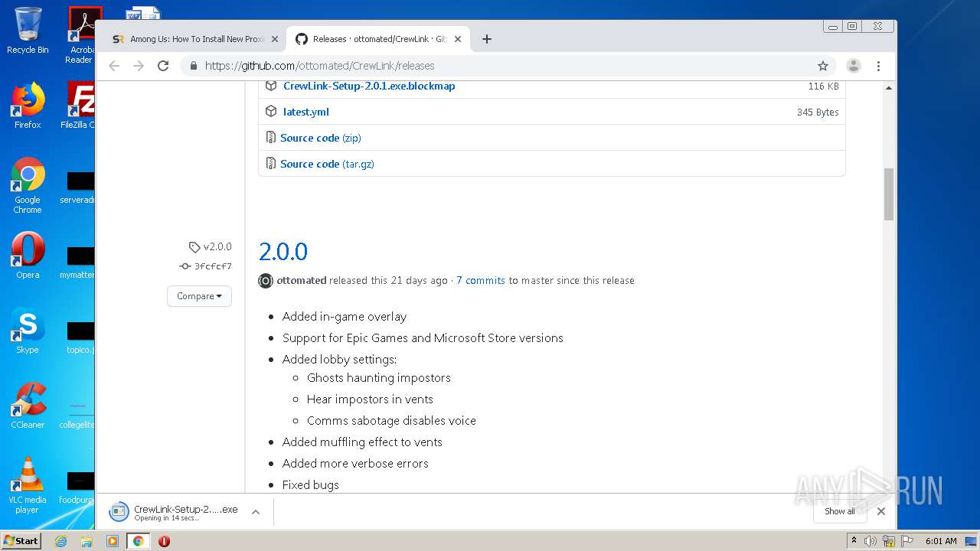This screenshot has width=980, height=551.
Task: Open Windows Media Player taskbar icon
Action: pos(113,541)
